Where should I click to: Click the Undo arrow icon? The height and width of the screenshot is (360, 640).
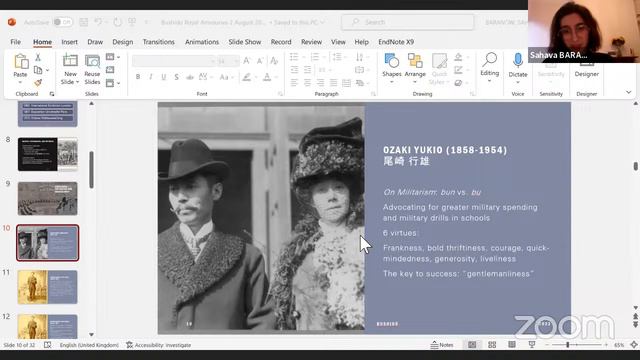tap(98, 22)
